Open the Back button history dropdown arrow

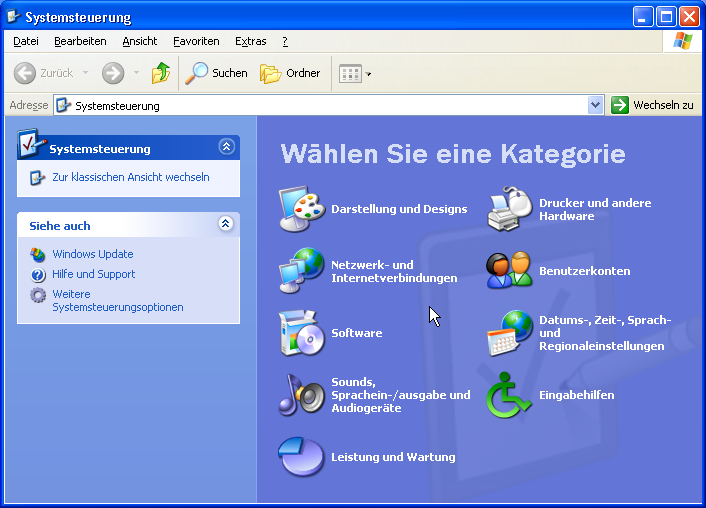click(x=86, y=73)
